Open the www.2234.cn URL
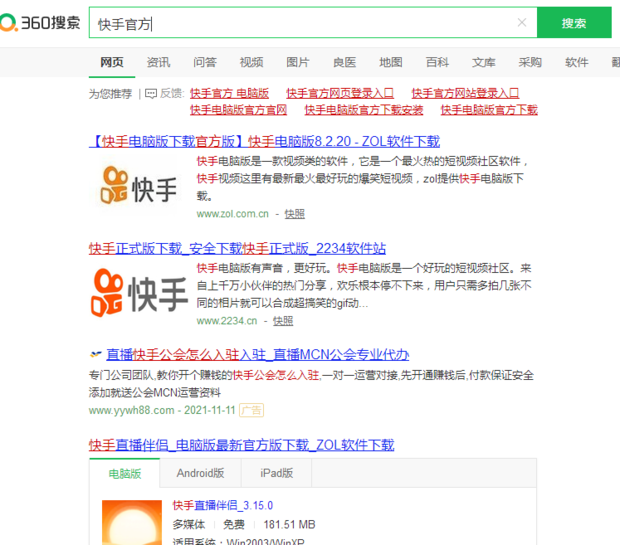The width and height of the screenshot is (620, 545). point(227,321)
